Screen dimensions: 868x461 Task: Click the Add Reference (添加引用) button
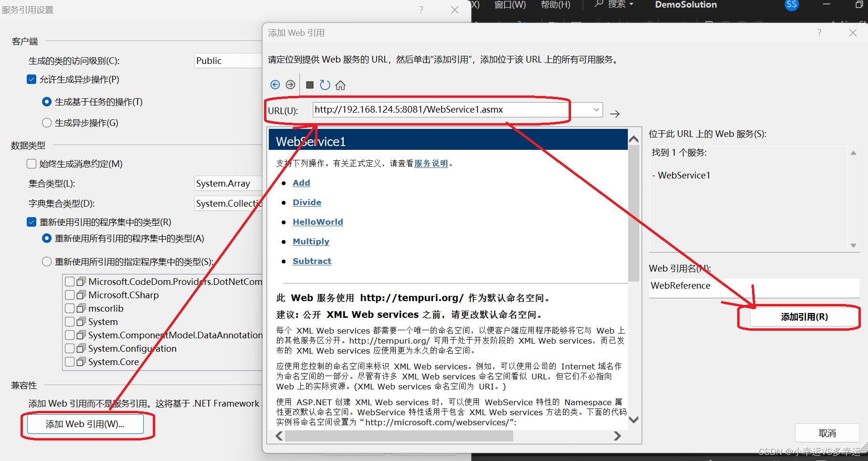[x=804, y=317]
